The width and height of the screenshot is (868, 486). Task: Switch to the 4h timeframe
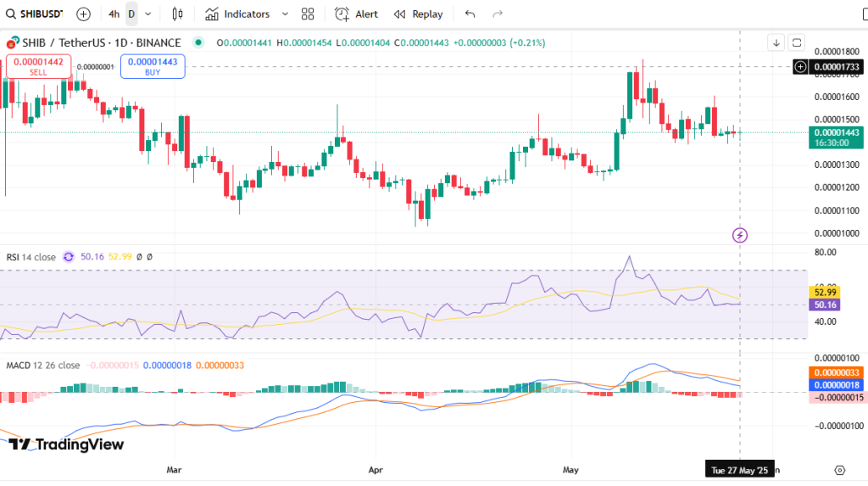(114, 14)
